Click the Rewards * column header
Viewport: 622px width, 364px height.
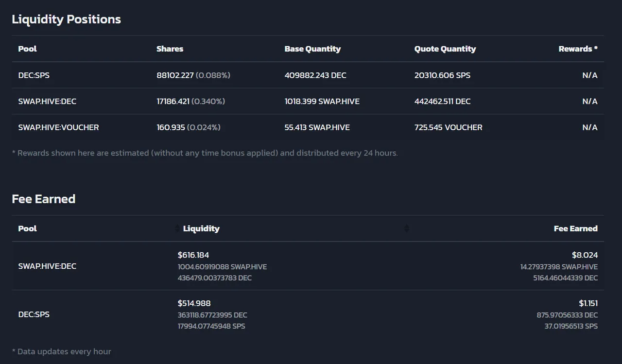(x=578, y=49)
